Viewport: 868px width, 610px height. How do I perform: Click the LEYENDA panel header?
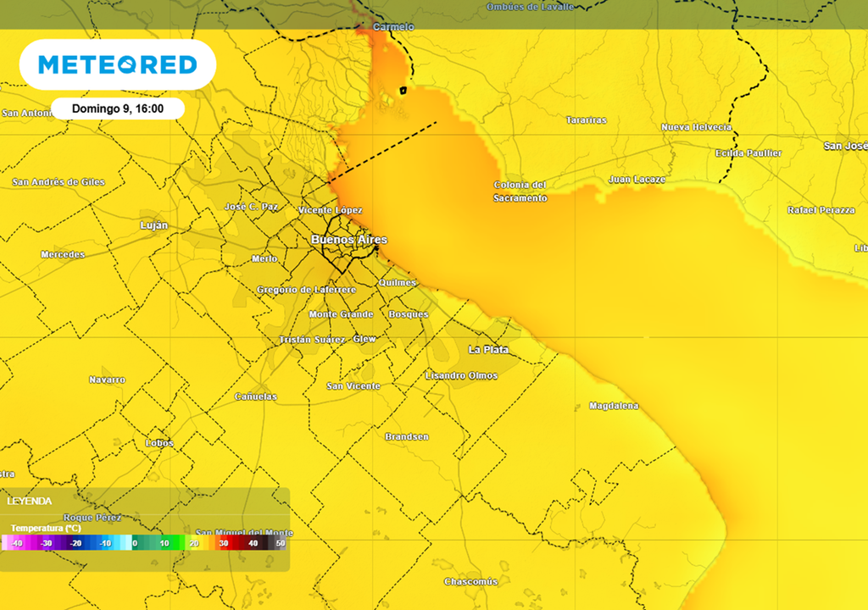coord(30,501)
